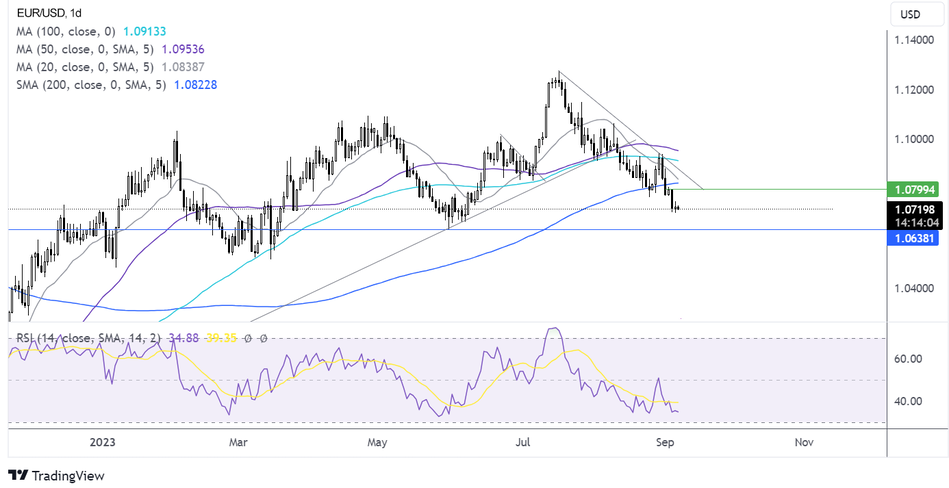
Task: Click the Nov time axis label
Action: [x=804, y=443]
